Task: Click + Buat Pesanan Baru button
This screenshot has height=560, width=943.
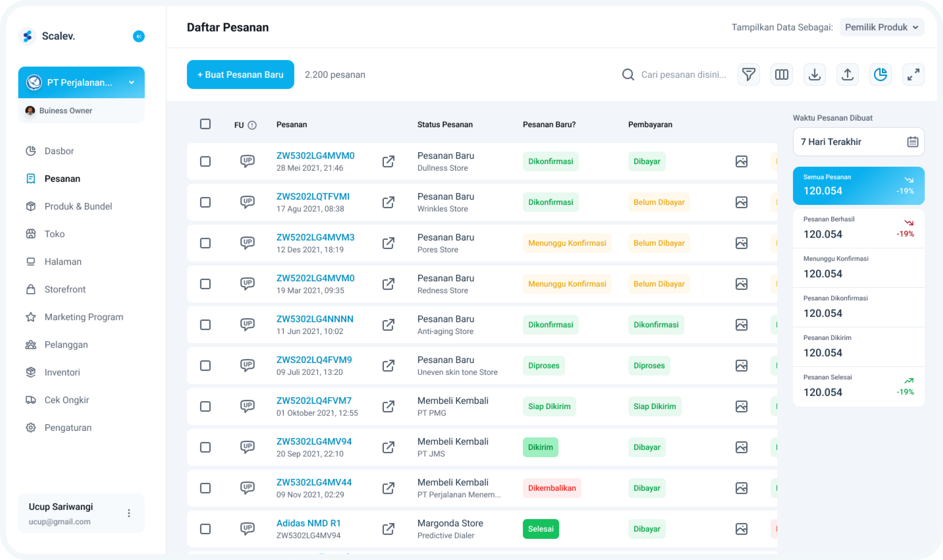Action: coord(240,74)
